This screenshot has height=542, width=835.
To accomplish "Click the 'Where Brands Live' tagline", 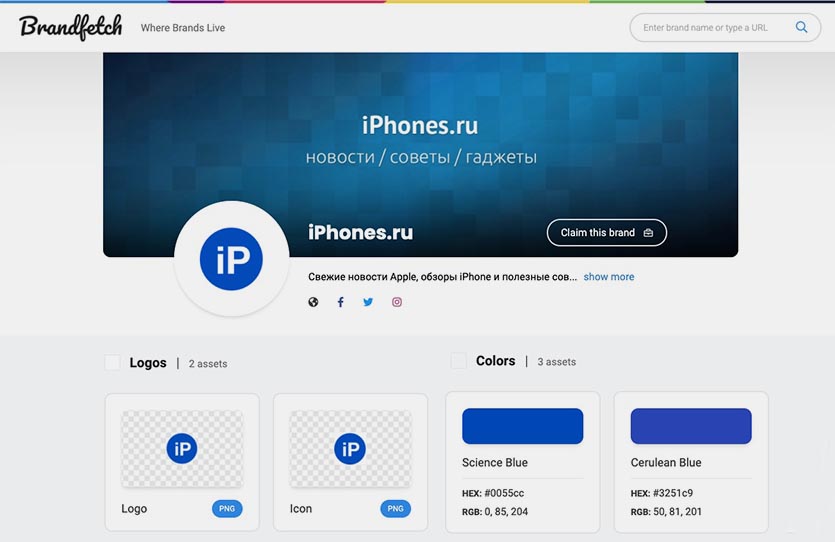I will point(183,28).
